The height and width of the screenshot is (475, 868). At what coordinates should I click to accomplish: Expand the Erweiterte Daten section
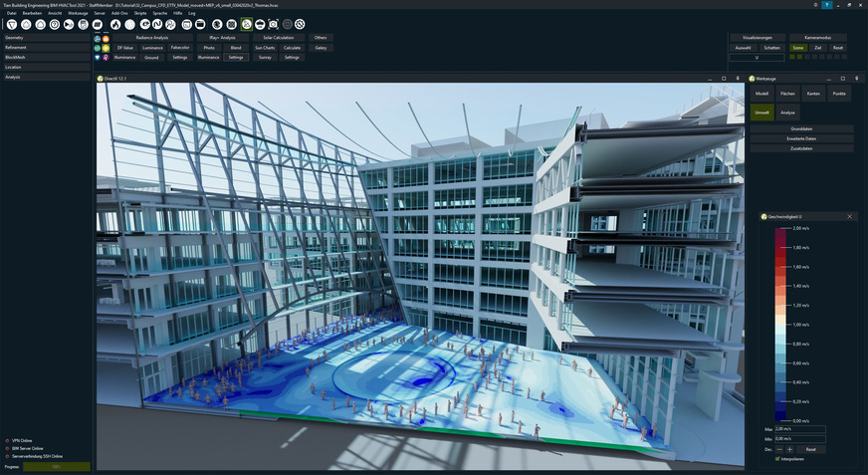tap(801, 138)
